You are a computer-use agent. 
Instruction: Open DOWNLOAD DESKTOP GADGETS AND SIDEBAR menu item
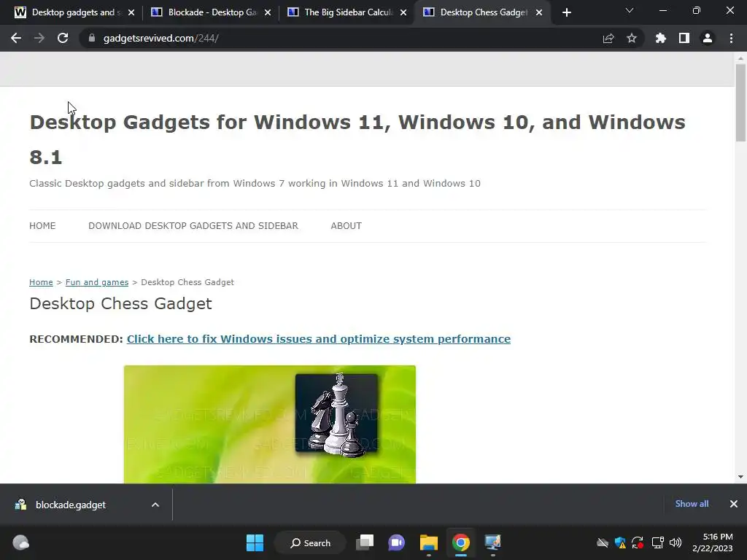pos(193,226)
